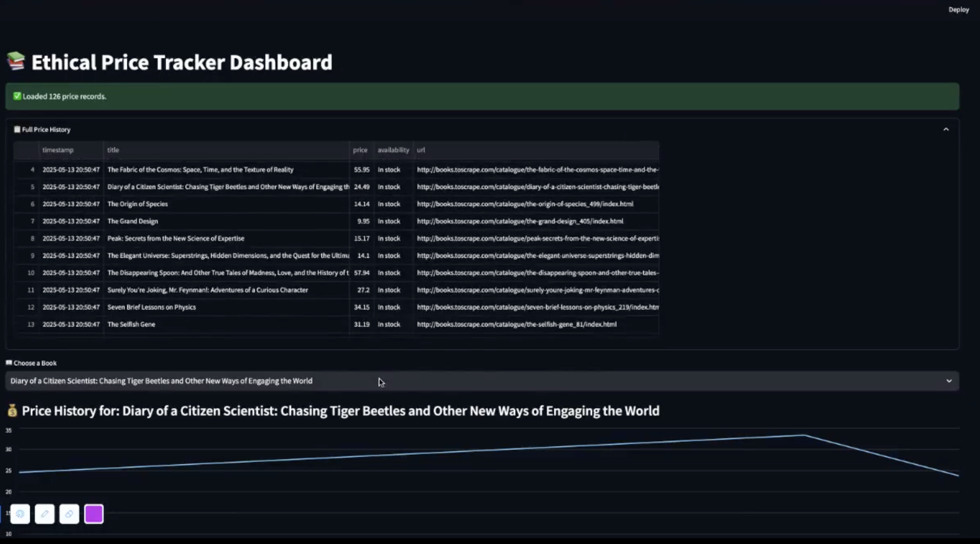Select the title cell The Fabric of the Cosmos
Screen dimensions: 980x544
click(226, 170)
